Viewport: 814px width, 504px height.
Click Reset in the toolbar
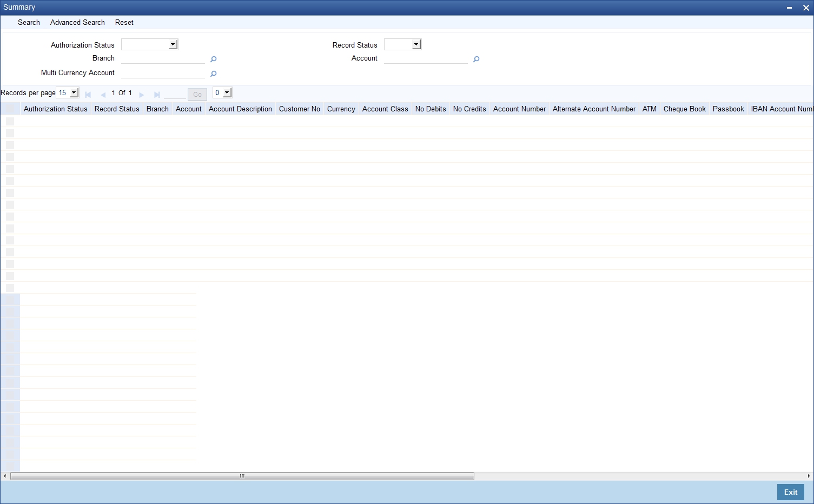point(124,22)
